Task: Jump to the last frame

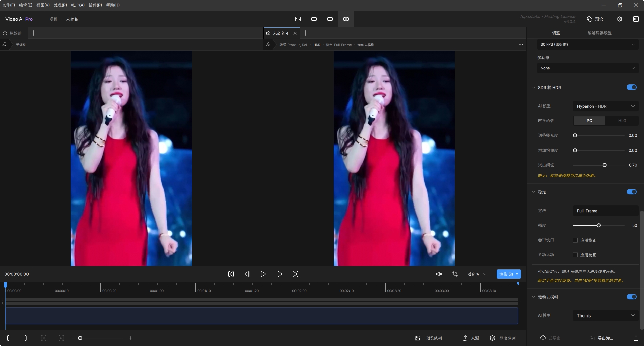Action: click(x=296, y=274)
